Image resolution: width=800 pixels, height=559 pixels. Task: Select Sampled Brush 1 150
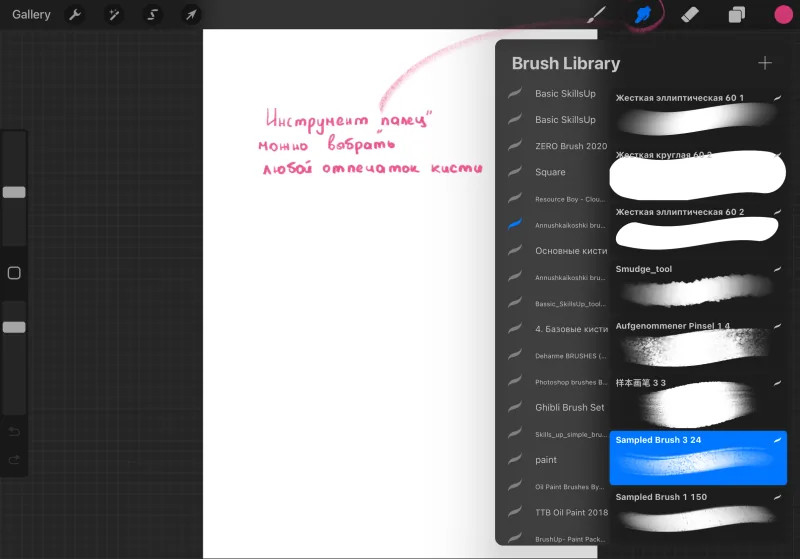coord(698,515)
